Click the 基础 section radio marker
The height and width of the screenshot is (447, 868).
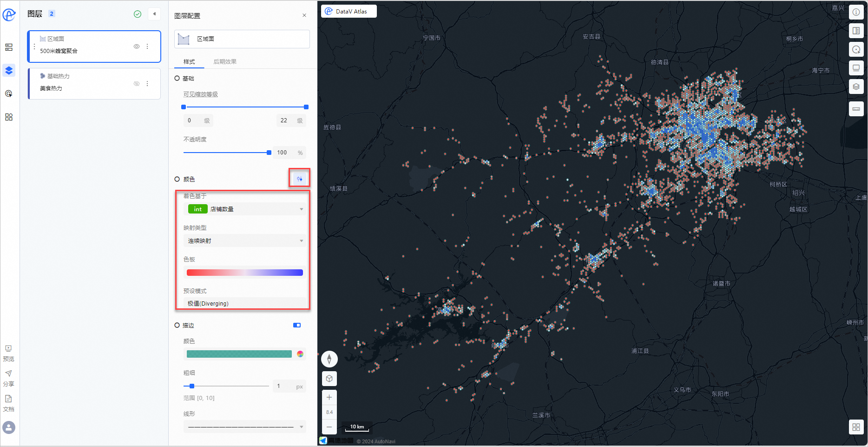click(x=177, y=78)
